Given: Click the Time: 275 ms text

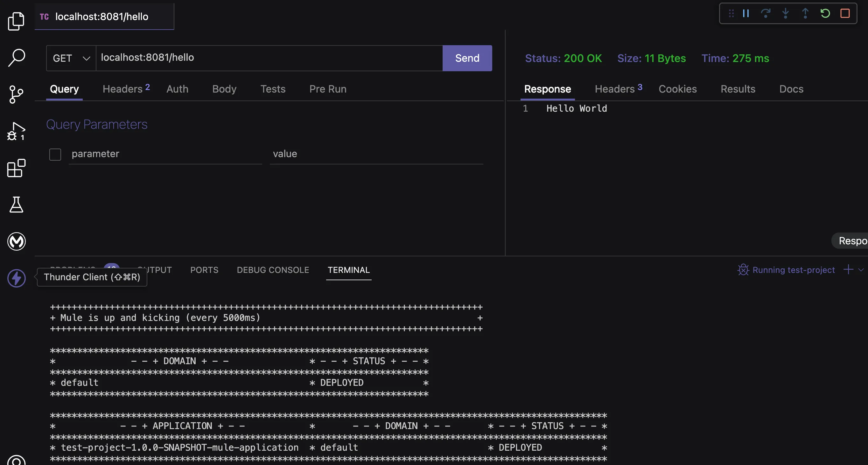Looking at the screenshot, I should point(735,58).
